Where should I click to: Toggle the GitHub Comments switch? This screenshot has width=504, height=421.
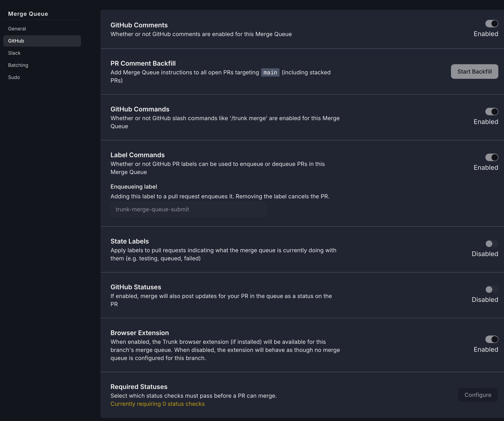click(x=491, y=24)
